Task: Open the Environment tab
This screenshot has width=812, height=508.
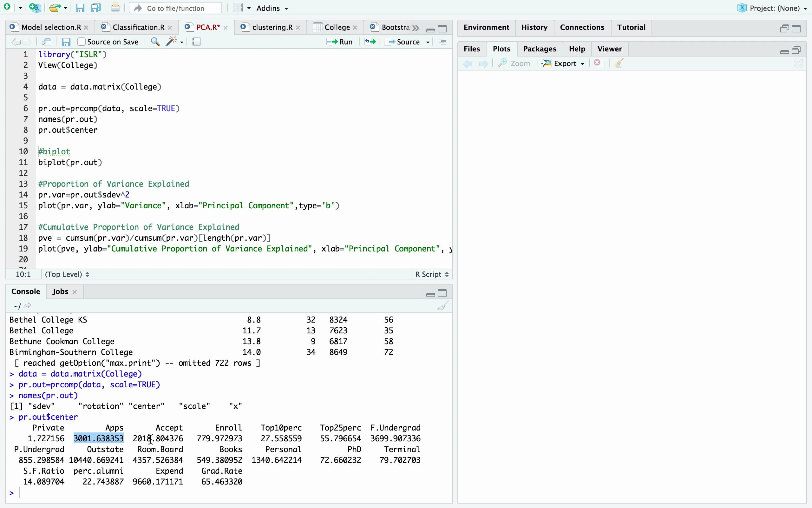Action: tap(486, 27)
